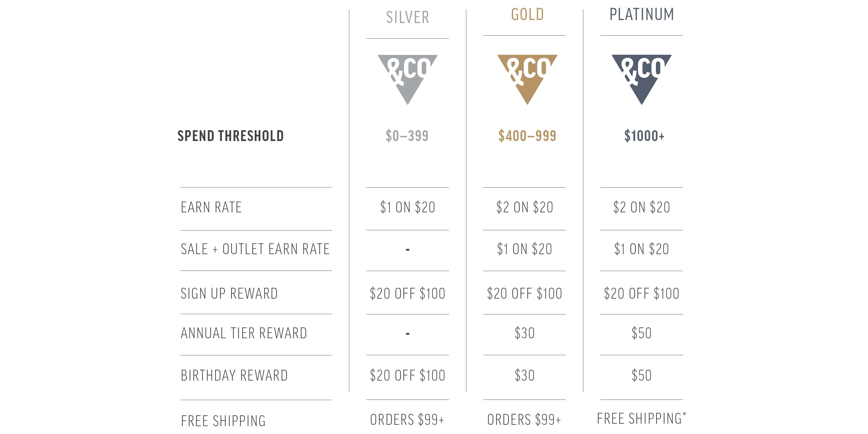Click Silver's $1 ON $20 earn rate
The height and width of the screenshot is (434, 868).
[x=407, y=207]
